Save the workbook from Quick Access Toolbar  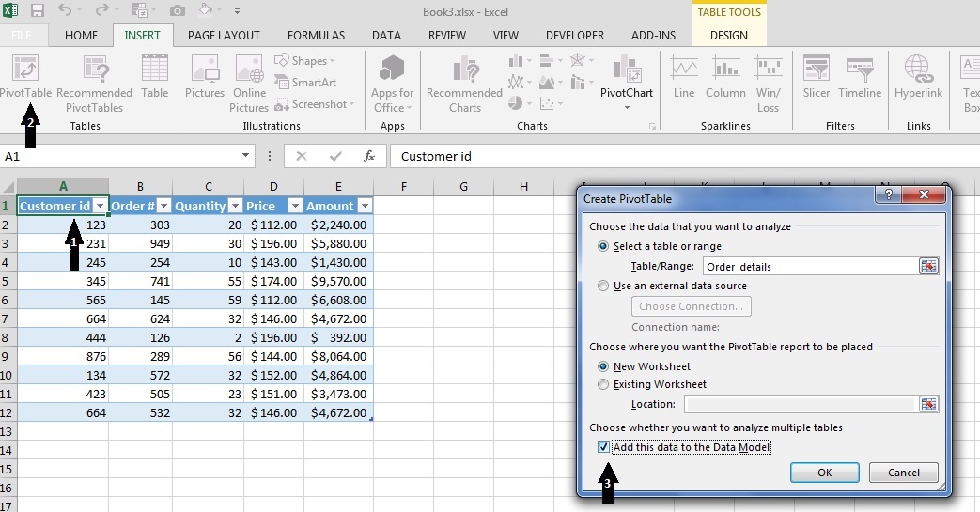[x=38, y=10]
